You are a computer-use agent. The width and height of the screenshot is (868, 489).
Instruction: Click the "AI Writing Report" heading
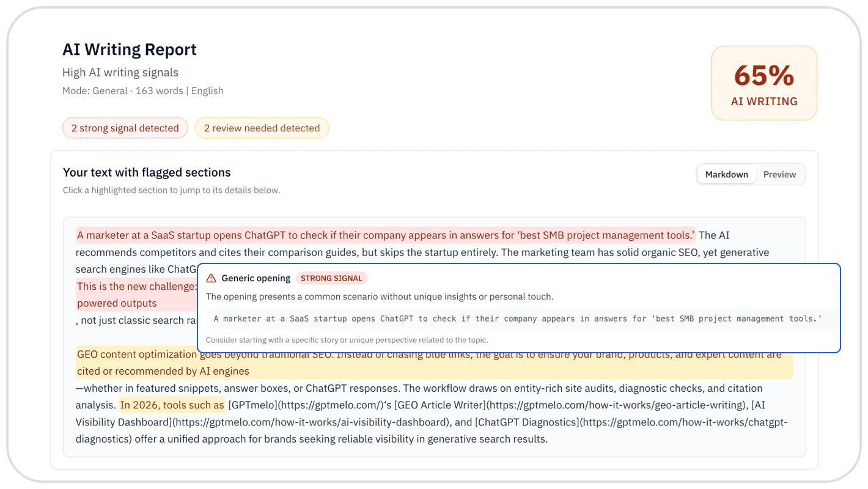click(x=130, y=50)
